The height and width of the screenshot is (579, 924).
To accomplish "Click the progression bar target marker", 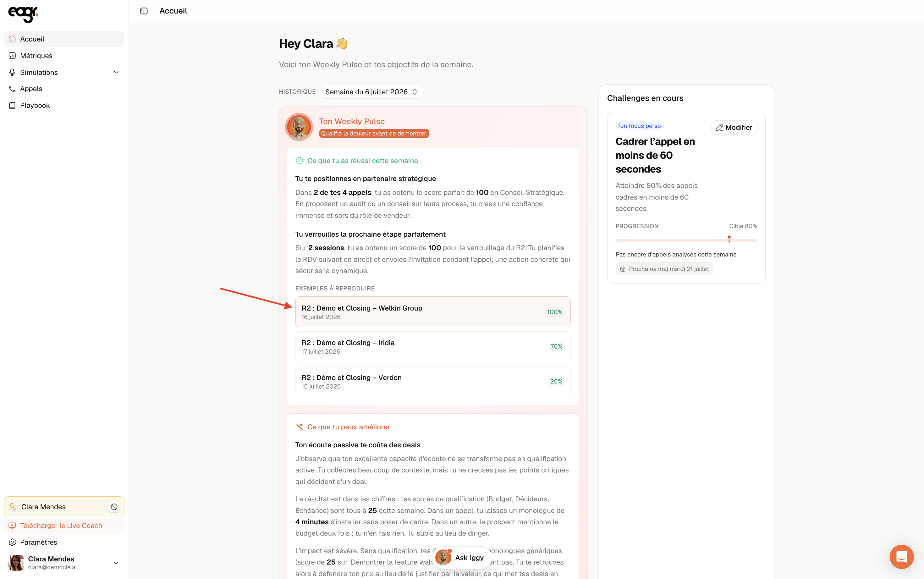I will click(729, 239).
